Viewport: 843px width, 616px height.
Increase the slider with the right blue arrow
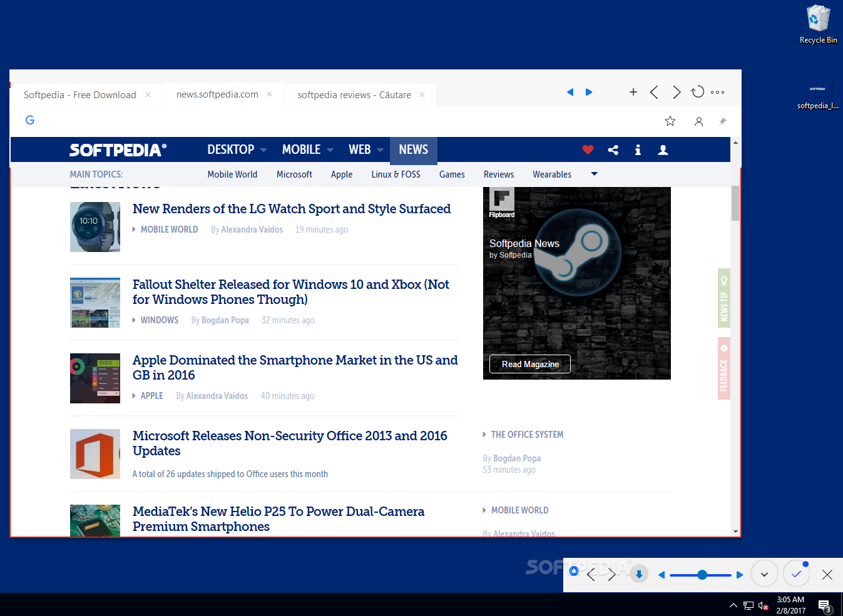tap(740, 575)
